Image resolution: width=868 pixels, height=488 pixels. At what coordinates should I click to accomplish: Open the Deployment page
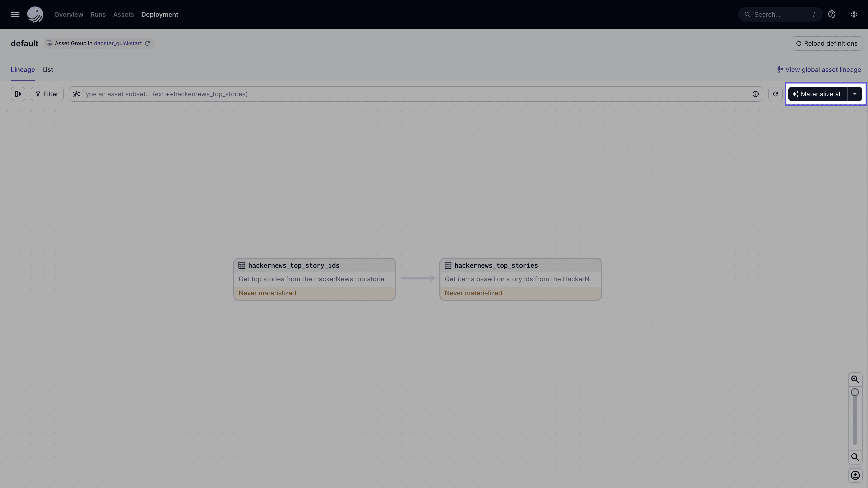pos(160,14)
